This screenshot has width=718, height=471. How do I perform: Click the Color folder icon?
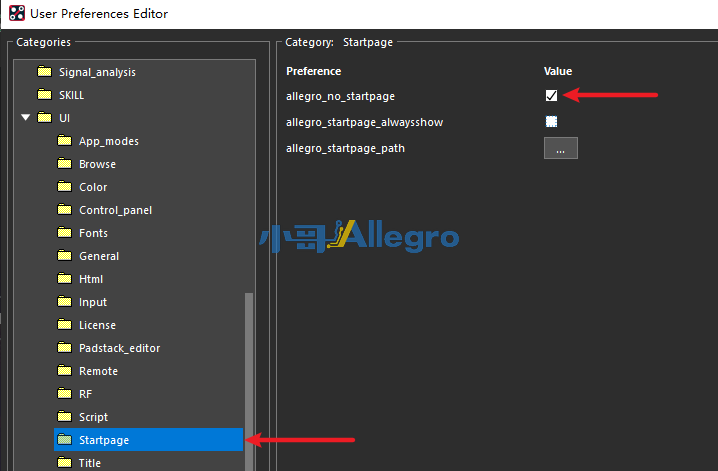(x=65, y=186)
